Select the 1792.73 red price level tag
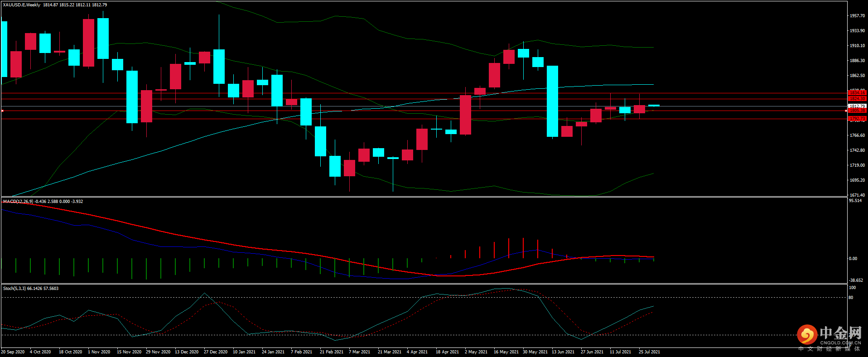The image size is (868, 357). (x=857, y=119)
